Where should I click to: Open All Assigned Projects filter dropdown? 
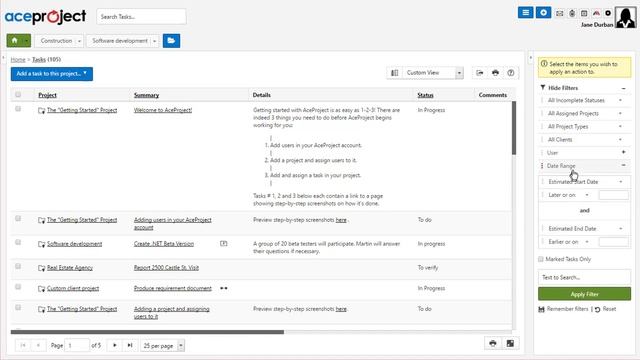coord(584,113)
